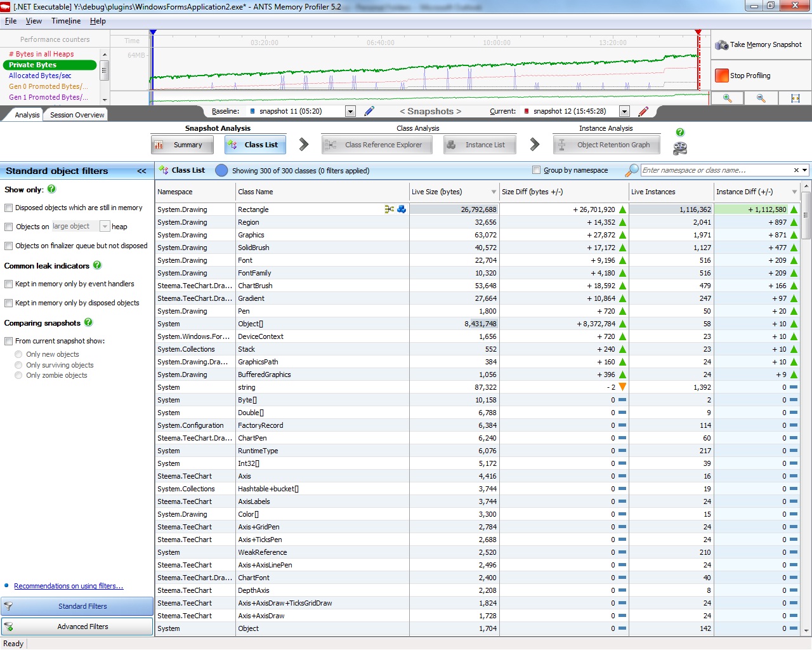The height and width of the screenshot is (650, 812).
Task: Collapse the Standard object filters panel
Action: tap(141, 171)
